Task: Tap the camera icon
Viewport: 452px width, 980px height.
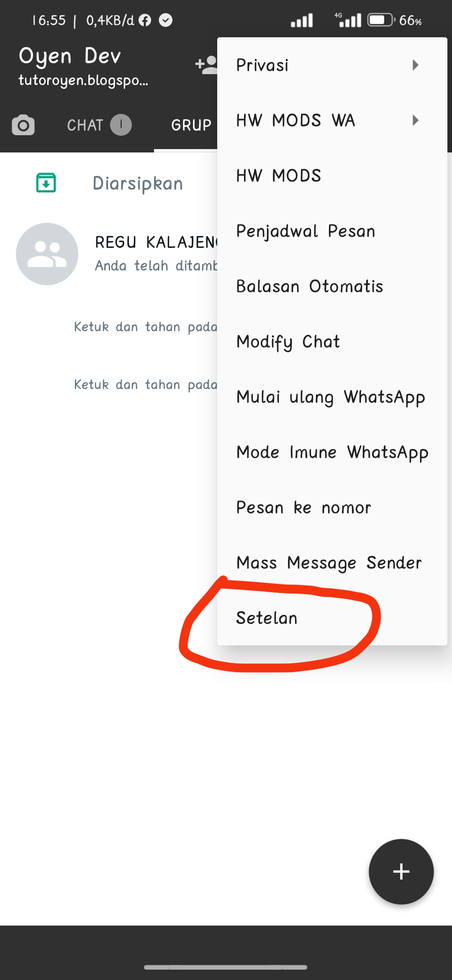Action: (23, 125)
